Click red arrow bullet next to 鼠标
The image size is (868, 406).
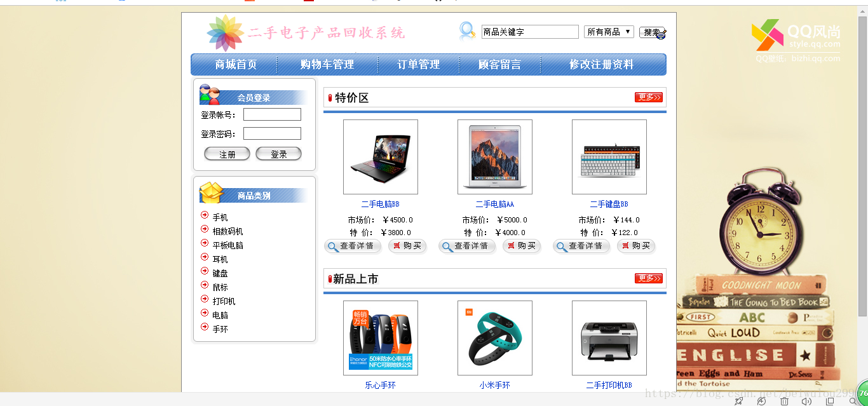[205, 285]
